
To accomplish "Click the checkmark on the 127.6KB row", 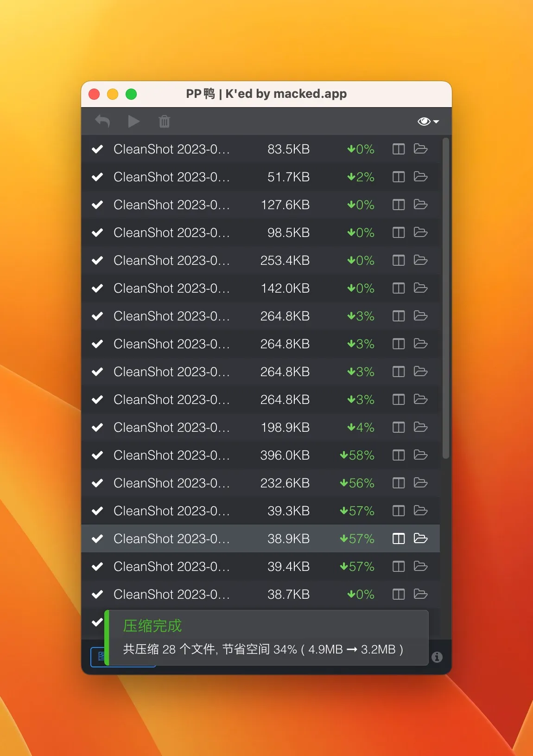I will tap(97, 205).
